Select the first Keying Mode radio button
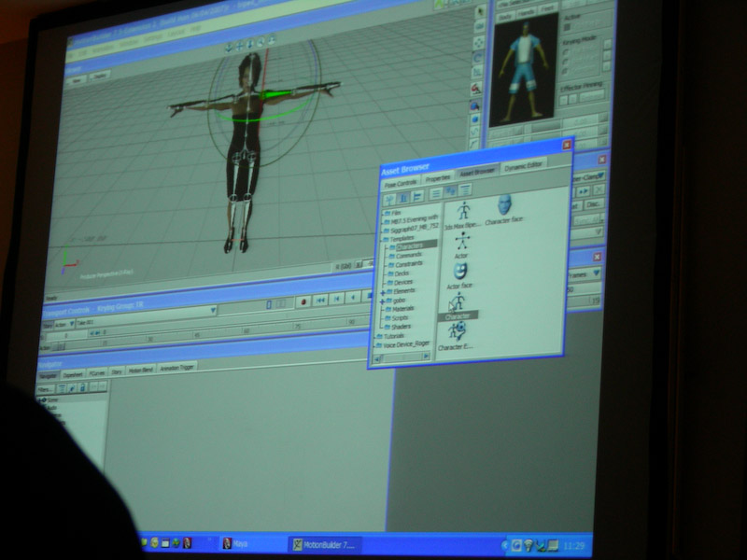The height and width of the screenshot is (560, 747). click(x=566, y=52)
